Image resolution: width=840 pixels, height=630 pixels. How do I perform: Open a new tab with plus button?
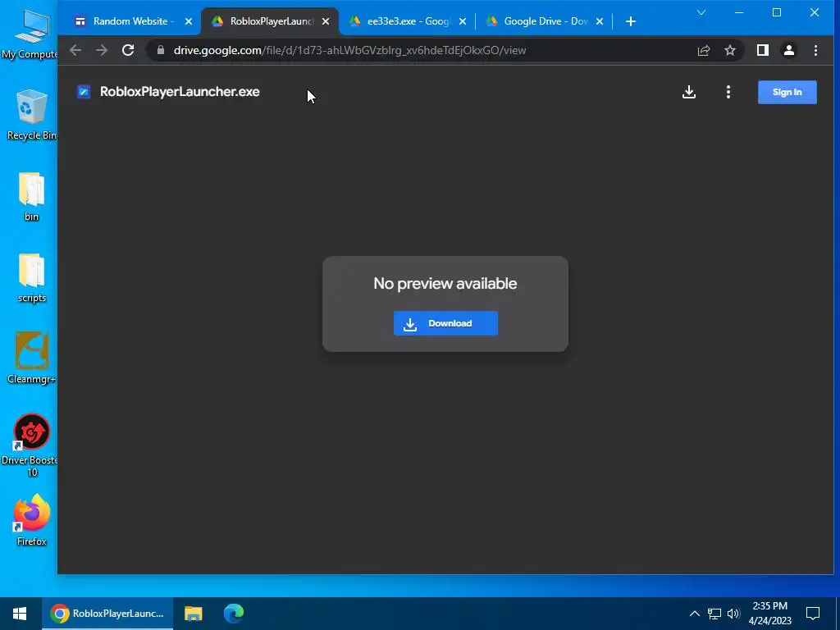tap(631, 21)
